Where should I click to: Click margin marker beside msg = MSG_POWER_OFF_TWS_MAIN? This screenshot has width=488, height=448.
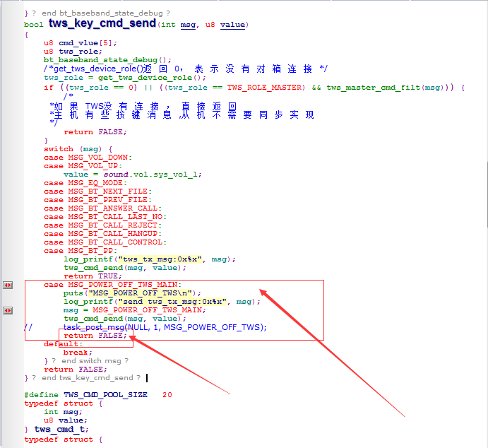point(8,310)
